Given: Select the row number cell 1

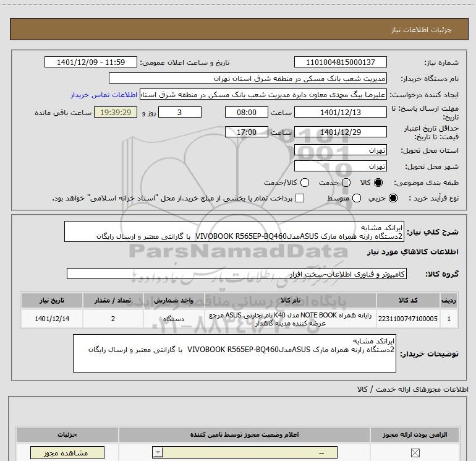Looking at the screenshot, I should click(449, 319).
